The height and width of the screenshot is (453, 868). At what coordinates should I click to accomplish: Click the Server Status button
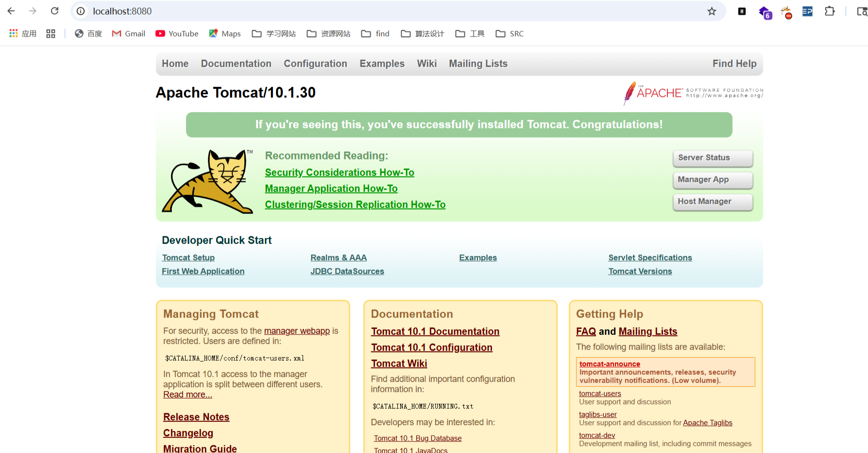(713, 158)
